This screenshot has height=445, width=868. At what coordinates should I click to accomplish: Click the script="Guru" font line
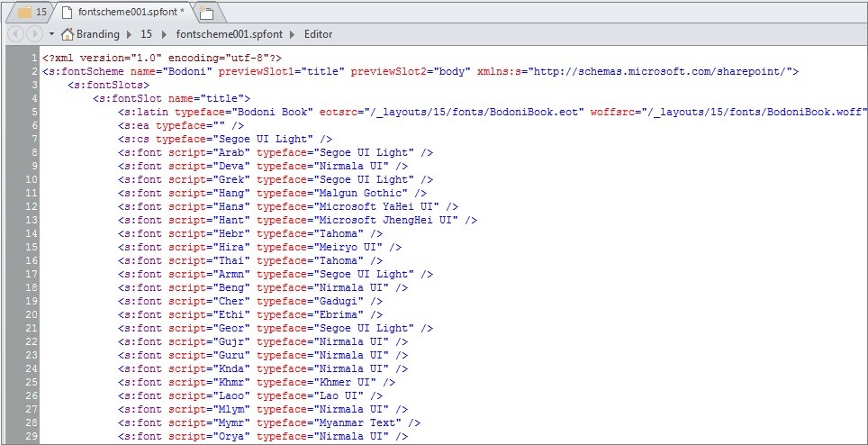tap(263, 355)
